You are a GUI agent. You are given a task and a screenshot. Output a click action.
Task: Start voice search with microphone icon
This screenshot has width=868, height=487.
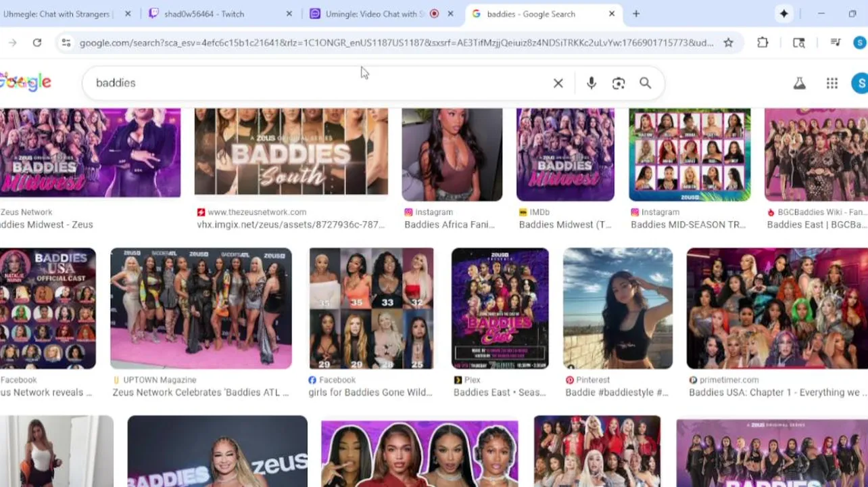click(x=592, y=83)
